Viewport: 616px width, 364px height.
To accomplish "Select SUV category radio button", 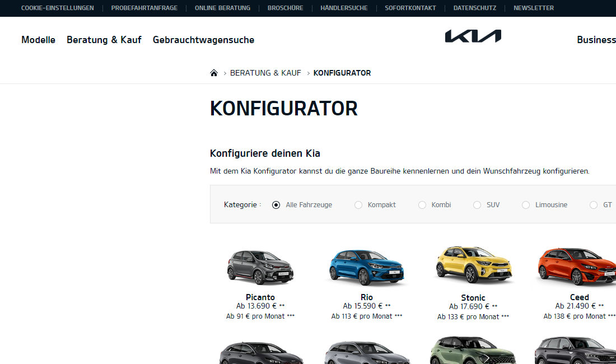I will click(x=477, y=205).
